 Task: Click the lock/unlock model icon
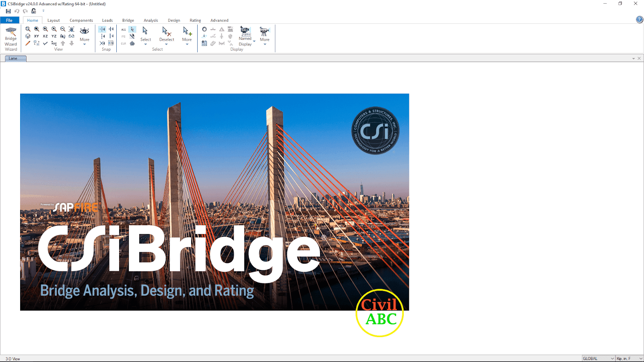pyautogui.click(x=34, y=11)
